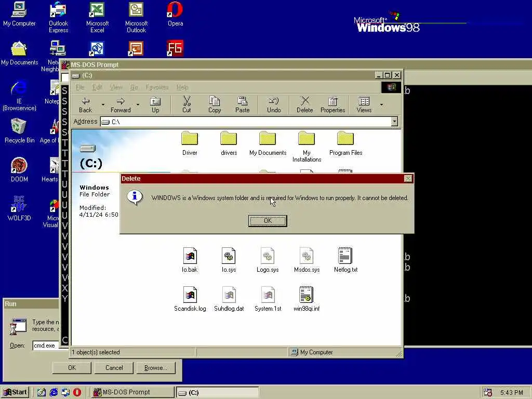Open the View menu

coord(116,87)
